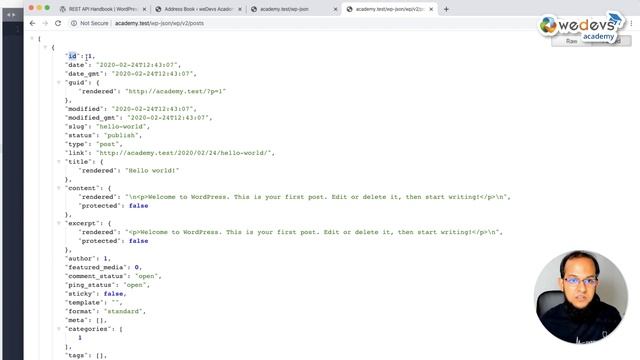Click the code arrows icon in dark sidebar
The width and height of the screenshot is (640, 360).
tap(11, 15)
